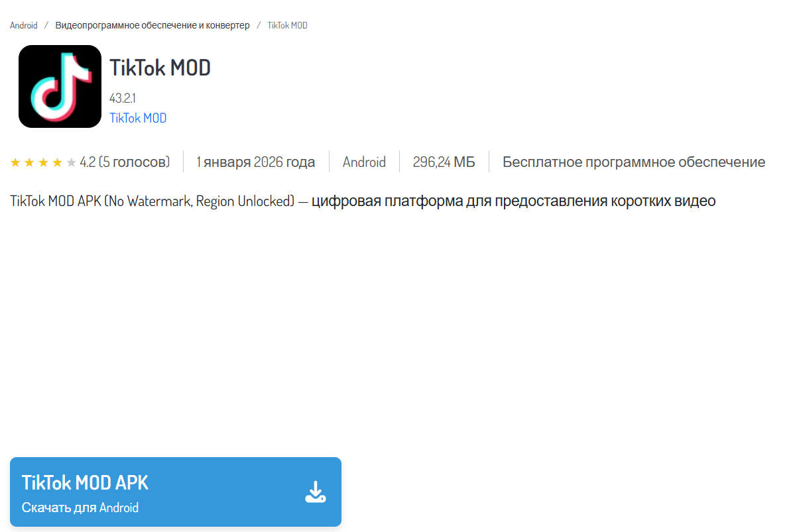Click the 296,24 МБ file size

[x=444, y=162]
